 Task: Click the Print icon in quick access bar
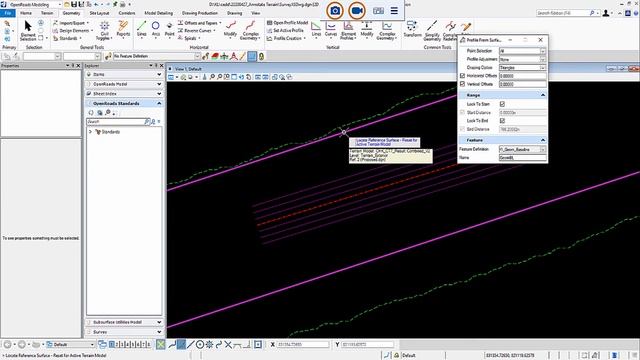pos(122,4)
